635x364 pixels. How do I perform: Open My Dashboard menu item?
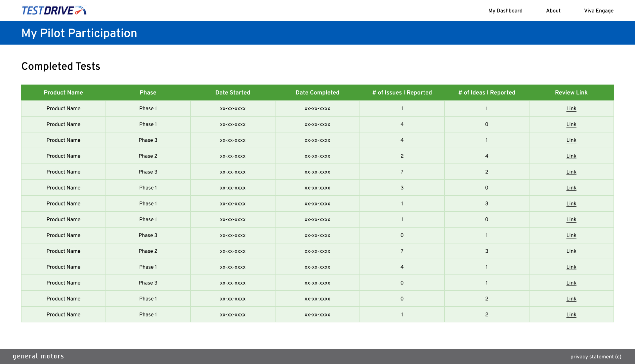[x=505, y=11]
